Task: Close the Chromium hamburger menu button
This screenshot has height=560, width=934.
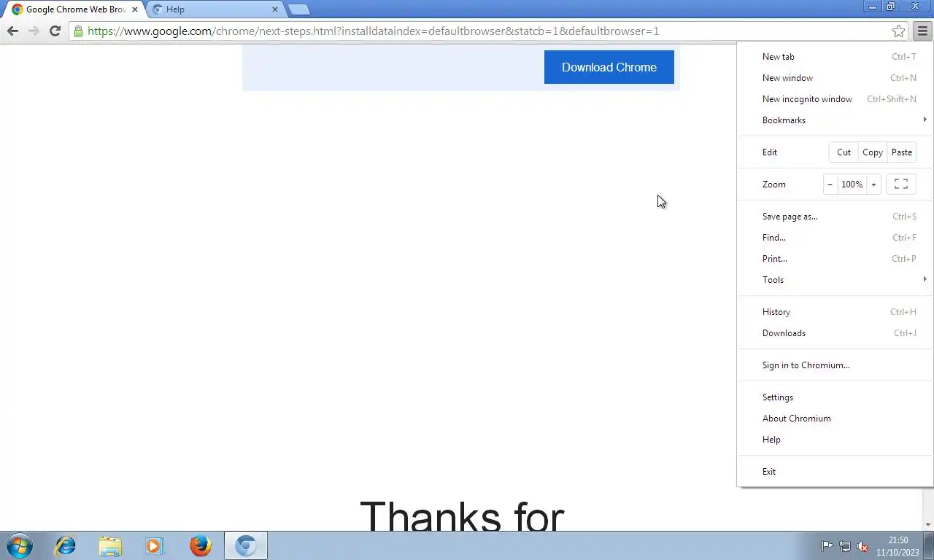Action: tap(922, 31)
